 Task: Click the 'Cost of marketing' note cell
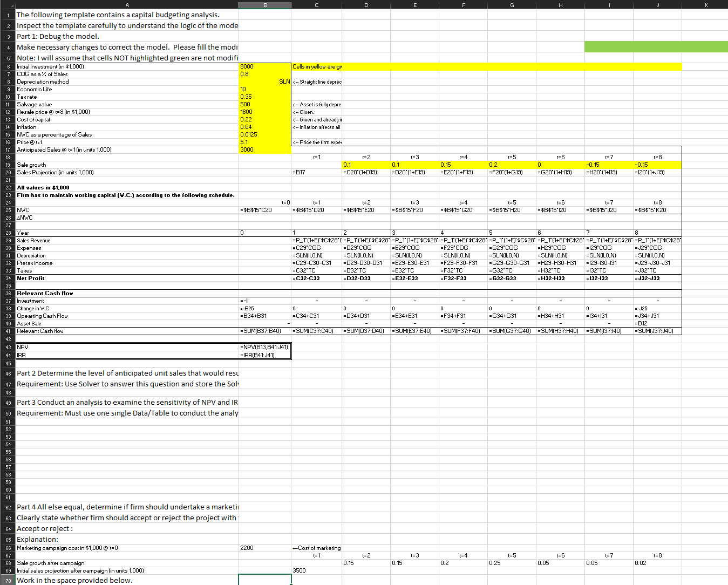tap(317, 548)
